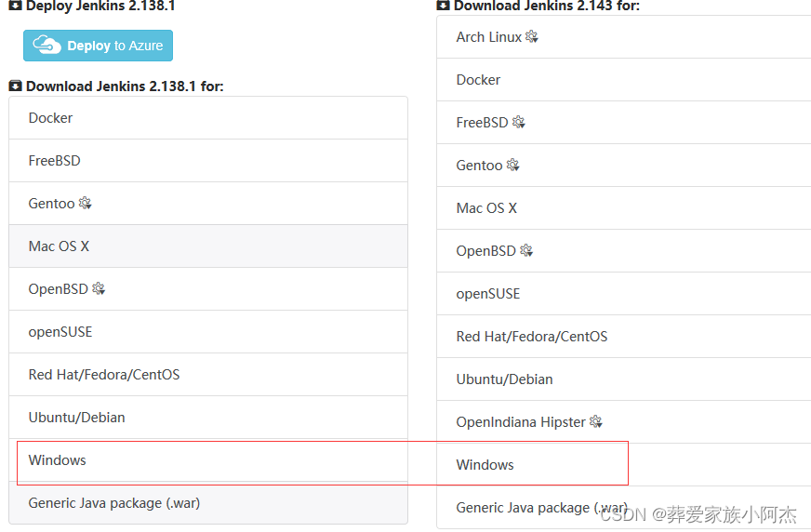
Task: Click gear icon next to Arch Linux
Action: [x=532, y=36]
